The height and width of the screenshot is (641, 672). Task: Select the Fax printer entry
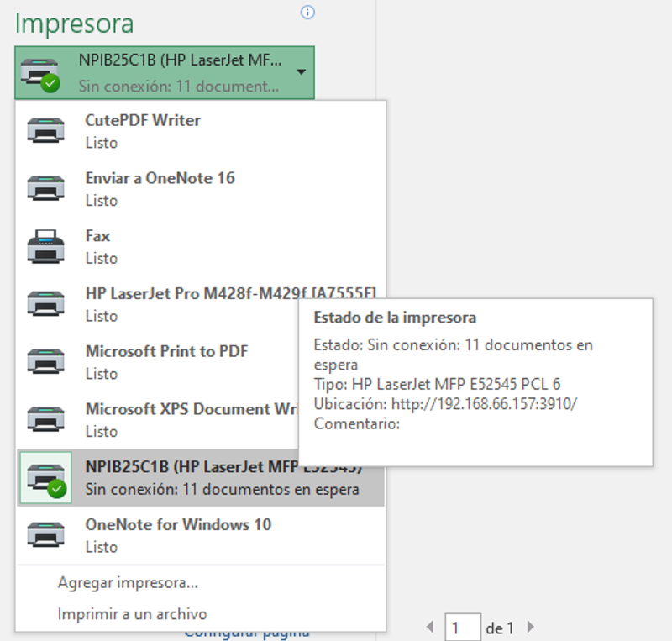pyautogui.click(x=201, y=246)
